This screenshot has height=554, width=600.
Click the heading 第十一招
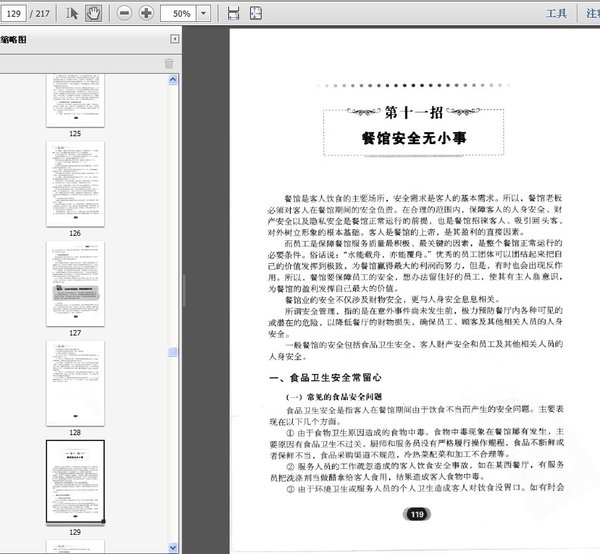[x=414, y=112]
